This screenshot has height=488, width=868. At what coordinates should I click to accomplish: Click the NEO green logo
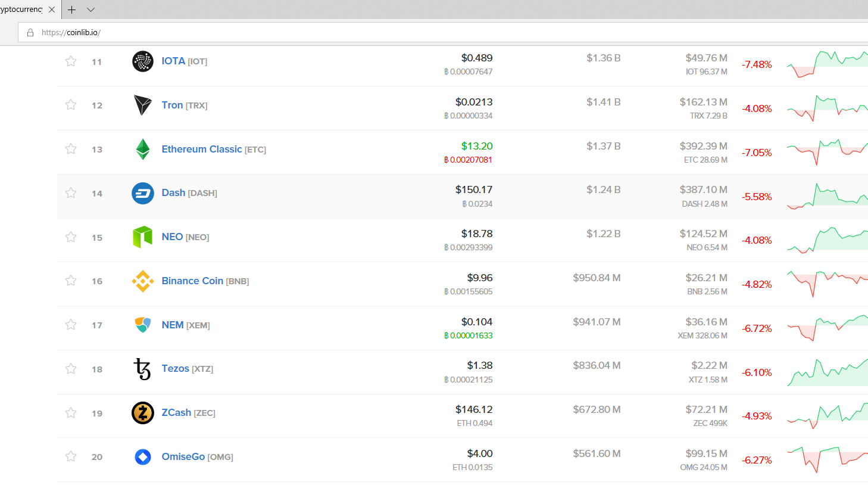143,237
